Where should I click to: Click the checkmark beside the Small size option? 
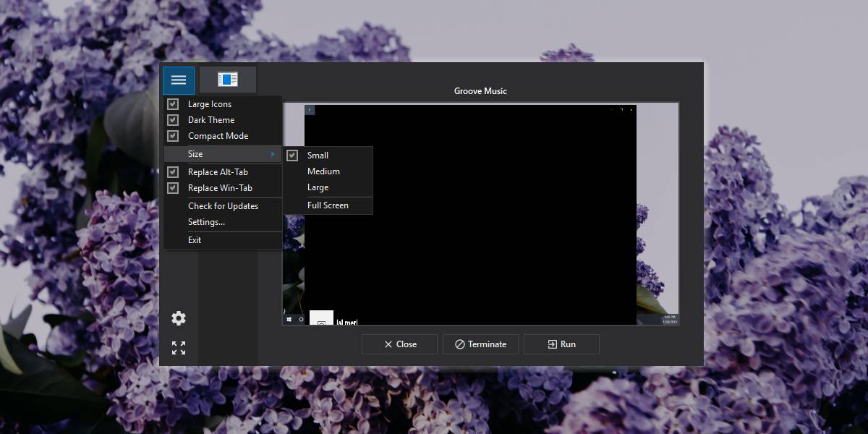pos(292,156)
